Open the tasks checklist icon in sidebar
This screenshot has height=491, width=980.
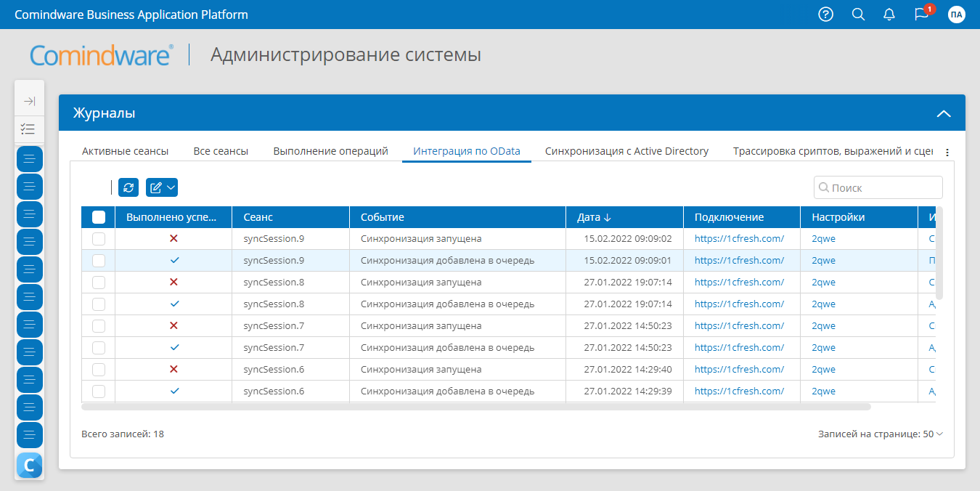pos(29,129)
